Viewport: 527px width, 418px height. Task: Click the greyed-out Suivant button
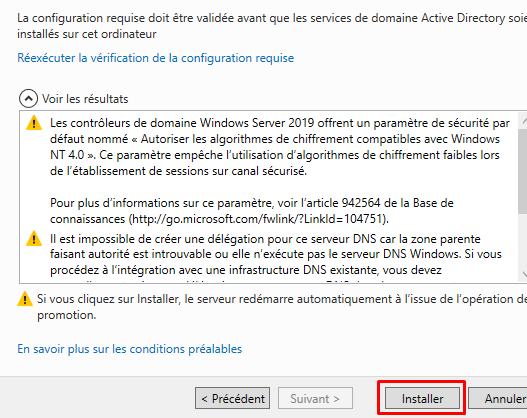coord(315,399)
